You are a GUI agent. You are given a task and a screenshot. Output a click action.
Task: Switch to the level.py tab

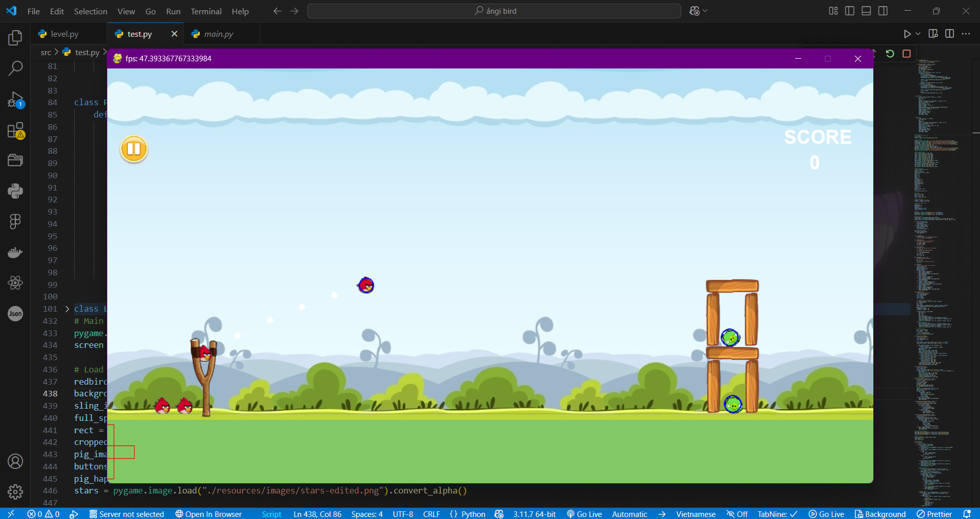(64, 34)
